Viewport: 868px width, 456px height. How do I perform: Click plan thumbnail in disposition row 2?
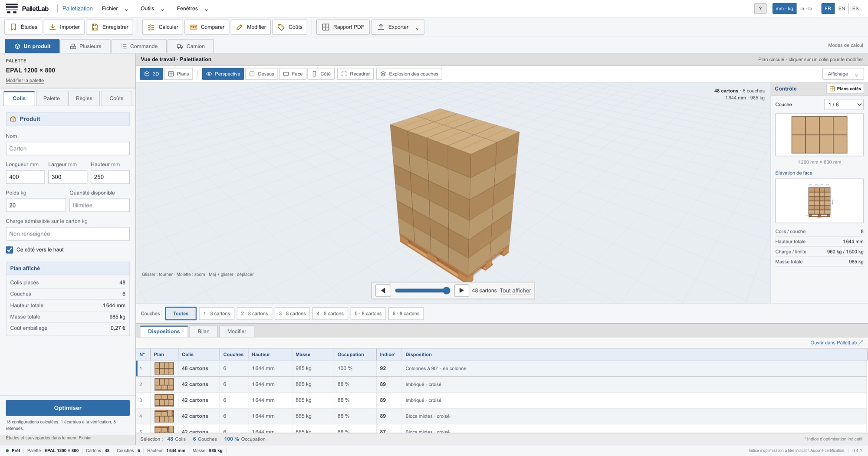pos(164,384)
